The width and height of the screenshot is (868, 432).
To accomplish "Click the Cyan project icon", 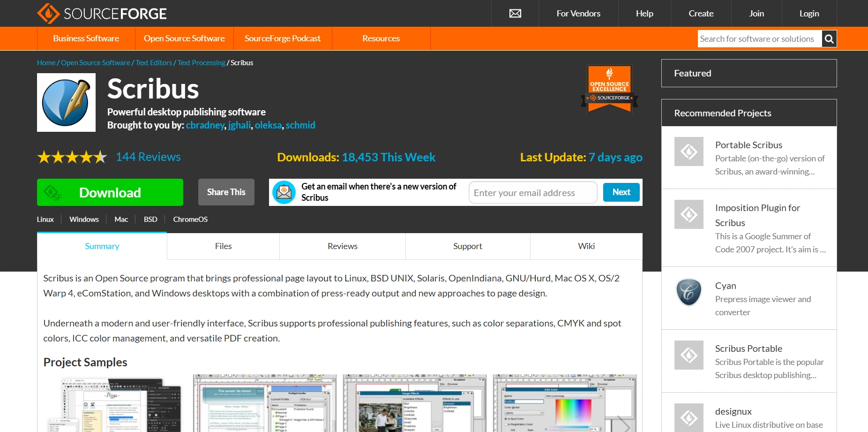I will tap(689, 292).
